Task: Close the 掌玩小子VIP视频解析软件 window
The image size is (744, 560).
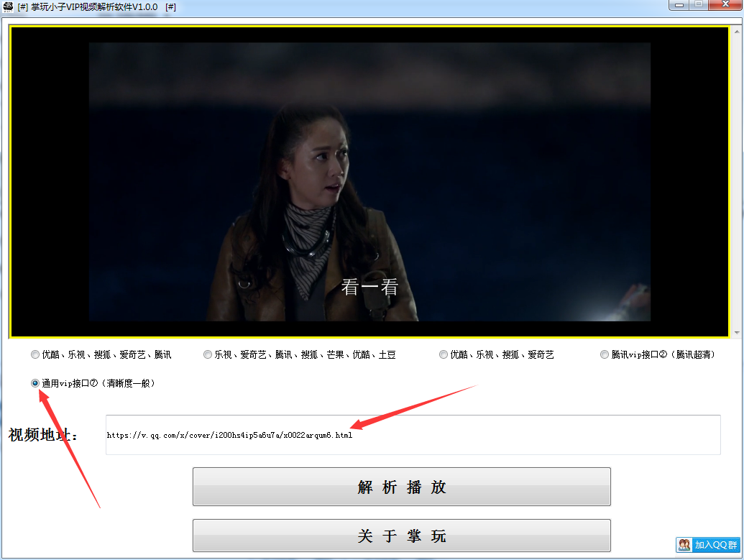Action: (725, 5)
